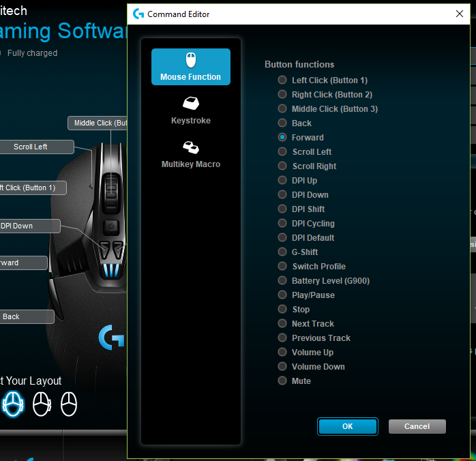
Task: Click the Multikey Macro double-key icon
Action: tap(191, 147)
